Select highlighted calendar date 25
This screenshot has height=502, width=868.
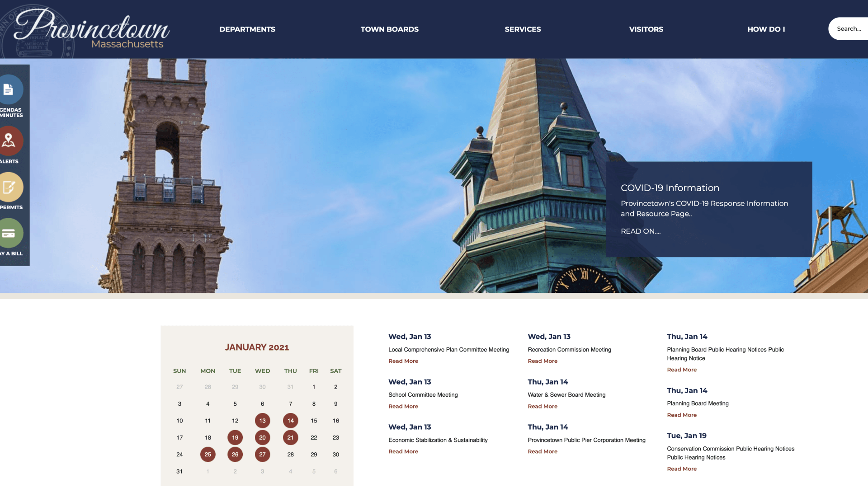pos(208,455)
